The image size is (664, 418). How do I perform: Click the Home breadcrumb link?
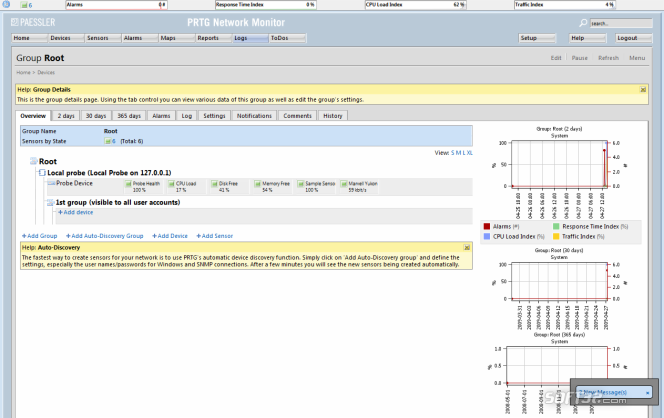tap(23, 72)
